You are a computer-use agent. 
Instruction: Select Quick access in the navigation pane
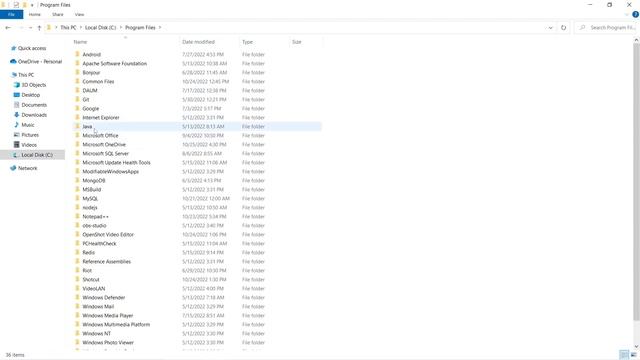pos(32,48)
